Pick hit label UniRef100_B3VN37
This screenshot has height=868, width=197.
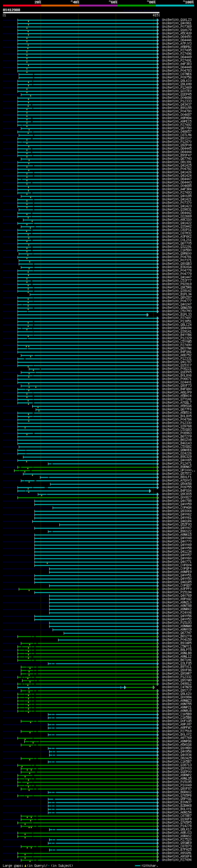pyautogui.click(x=177, y=802)
